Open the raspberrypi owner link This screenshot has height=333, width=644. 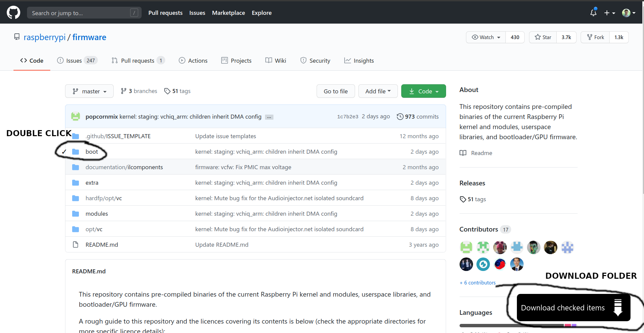45,37
